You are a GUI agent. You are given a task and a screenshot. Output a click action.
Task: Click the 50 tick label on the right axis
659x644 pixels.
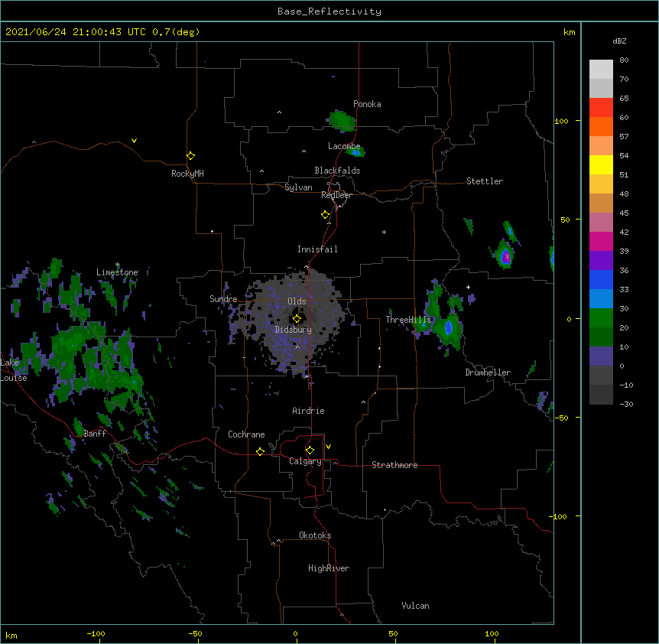(565, 220)
